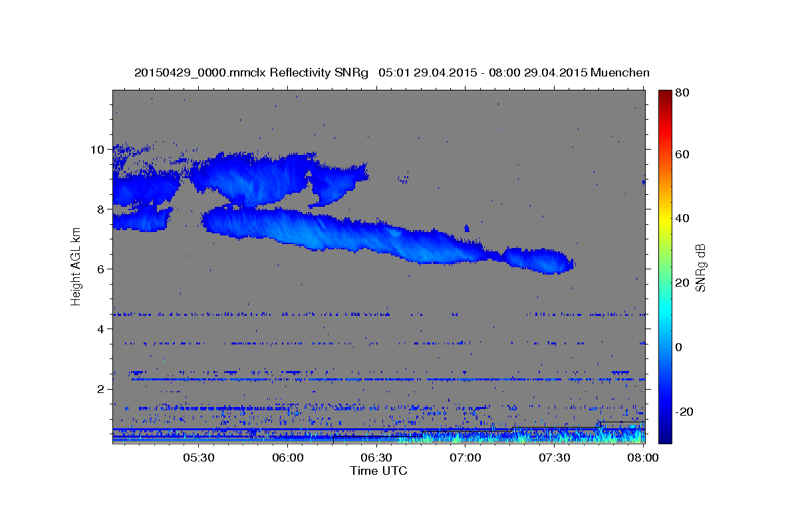Select the 'Time UTC' axis label

[x=378, y=471]
